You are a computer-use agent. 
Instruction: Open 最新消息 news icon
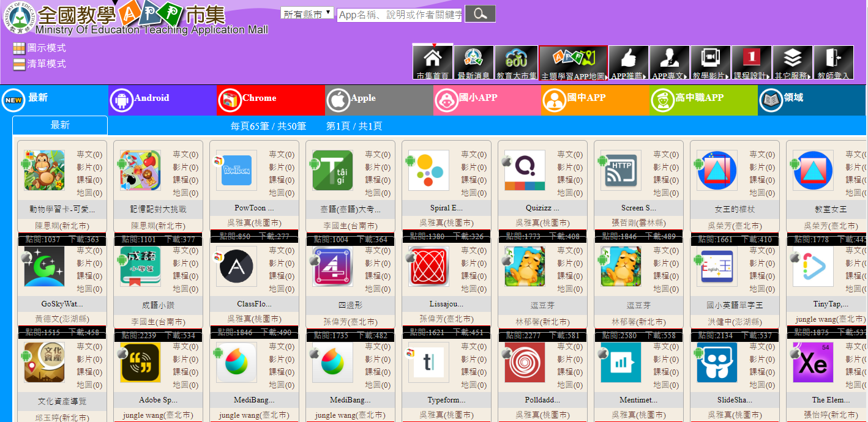point(474,63)
